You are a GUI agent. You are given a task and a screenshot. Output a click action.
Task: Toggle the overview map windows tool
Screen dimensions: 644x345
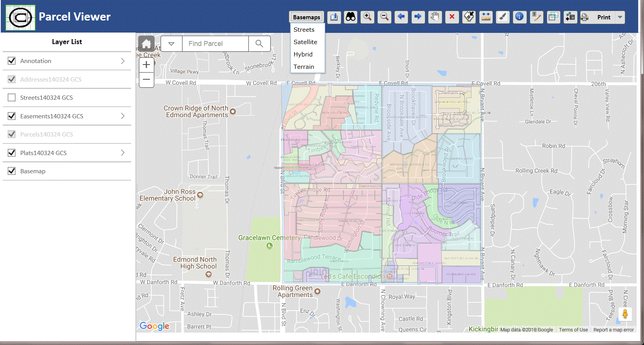[x=553, y=17]
